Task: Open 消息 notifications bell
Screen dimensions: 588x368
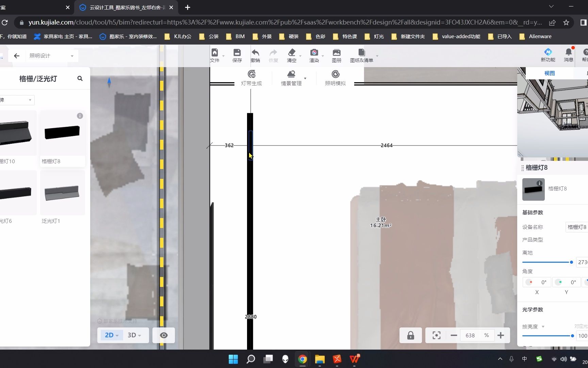Action: pos(568,52)
